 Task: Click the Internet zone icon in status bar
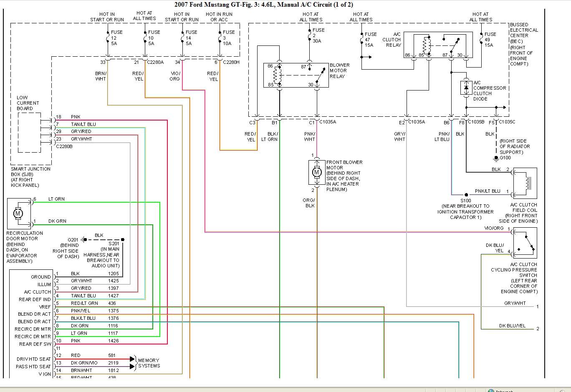491,391
